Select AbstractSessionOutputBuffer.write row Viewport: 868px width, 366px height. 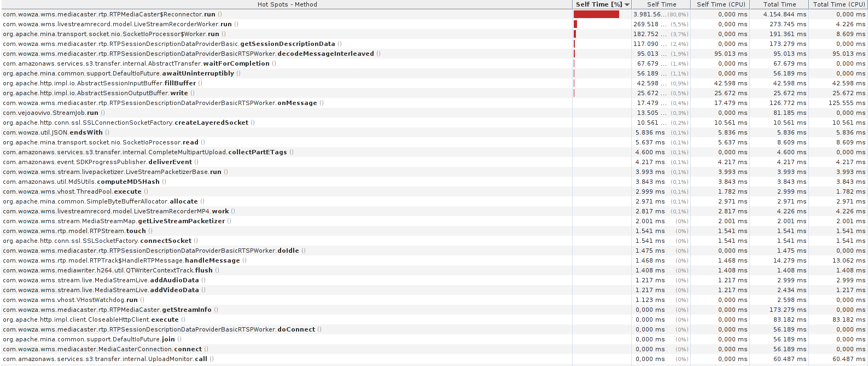(x=434, y=93)
